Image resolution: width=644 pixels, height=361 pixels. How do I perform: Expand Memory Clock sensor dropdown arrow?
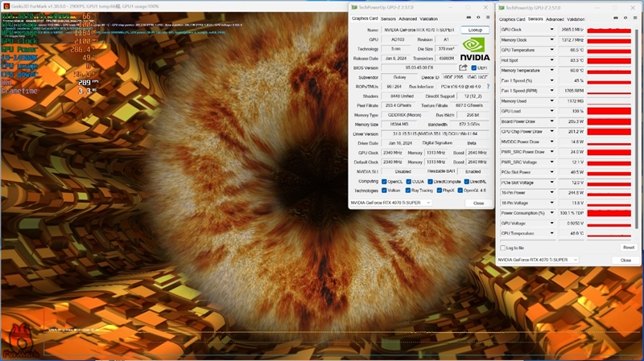click(x=551, y=39)
